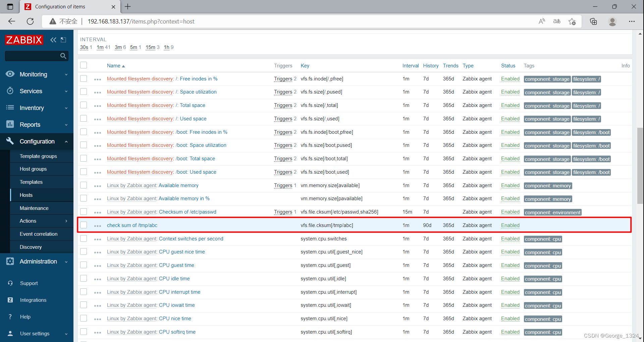
Task: Click the Configuration wrench icon
Action: 10,141
